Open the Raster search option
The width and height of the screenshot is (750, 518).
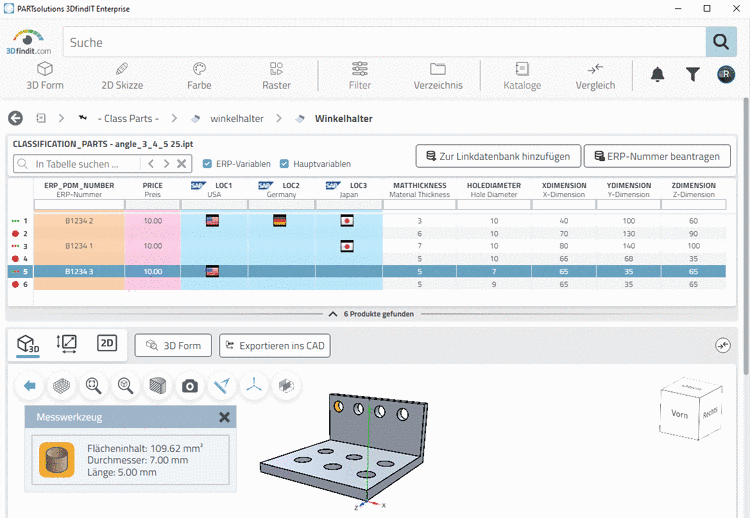coord(276,76)
